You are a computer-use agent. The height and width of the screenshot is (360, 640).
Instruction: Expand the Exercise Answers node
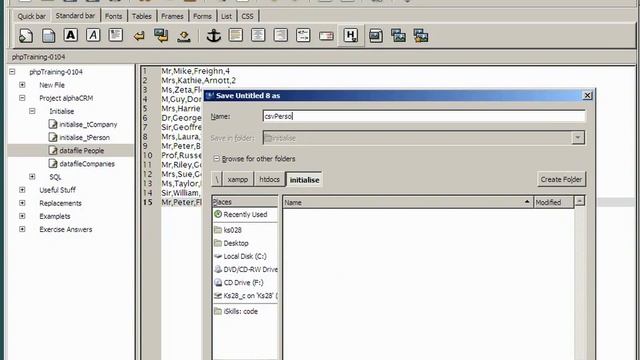(x=22, y=229)
